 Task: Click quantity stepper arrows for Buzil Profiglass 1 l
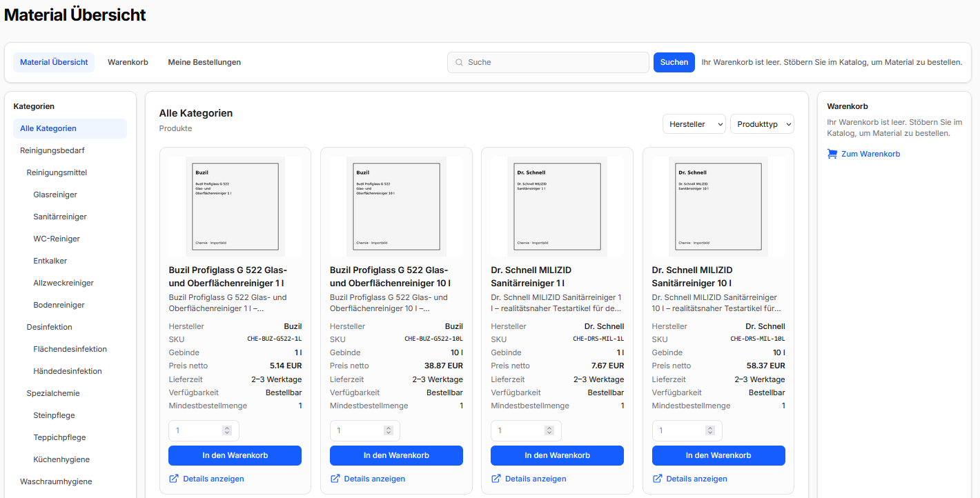pos(227,430)
